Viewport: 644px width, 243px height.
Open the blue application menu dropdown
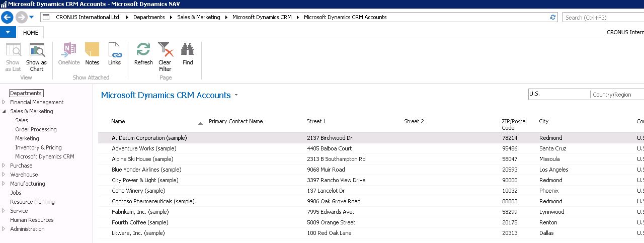coord(8,32)
